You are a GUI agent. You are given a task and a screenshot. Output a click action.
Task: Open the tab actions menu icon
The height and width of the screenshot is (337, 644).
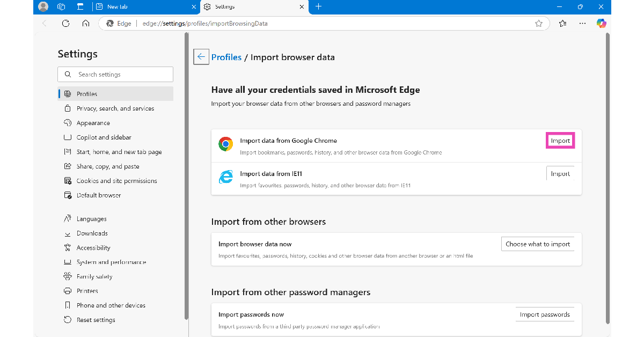[80, 7]
